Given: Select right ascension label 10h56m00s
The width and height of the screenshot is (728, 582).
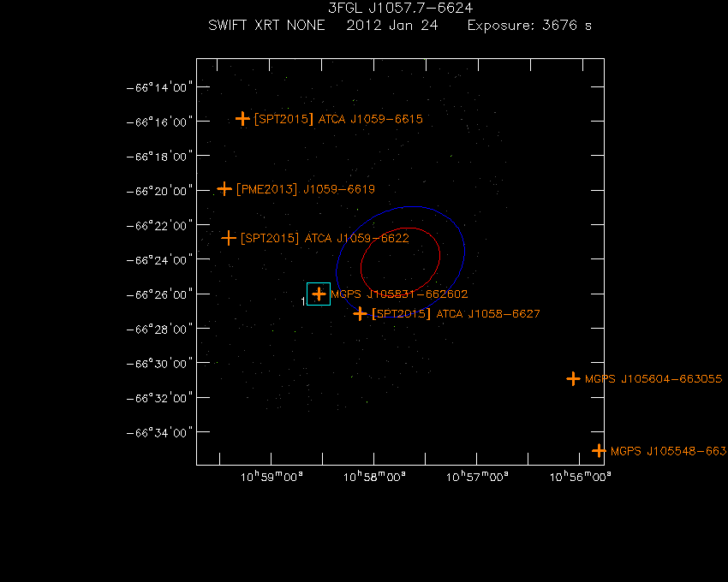Looking at the screenshot, I should tap(581, 477).
